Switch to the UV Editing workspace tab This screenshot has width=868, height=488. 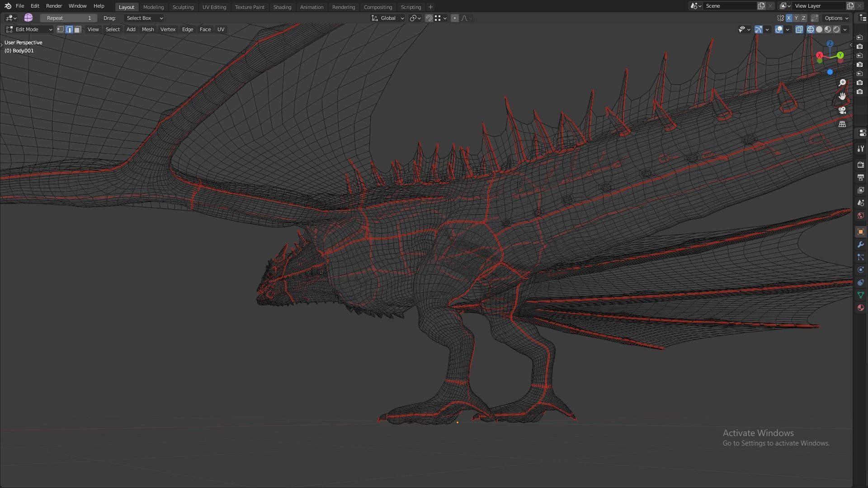tap(214, 7)
